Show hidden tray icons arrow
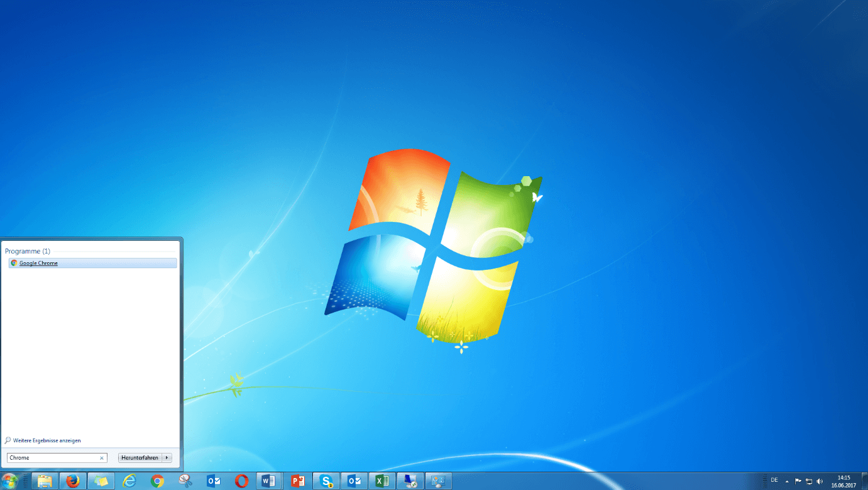Viewport: 868px width, 490px height. (x=787, y=481)
